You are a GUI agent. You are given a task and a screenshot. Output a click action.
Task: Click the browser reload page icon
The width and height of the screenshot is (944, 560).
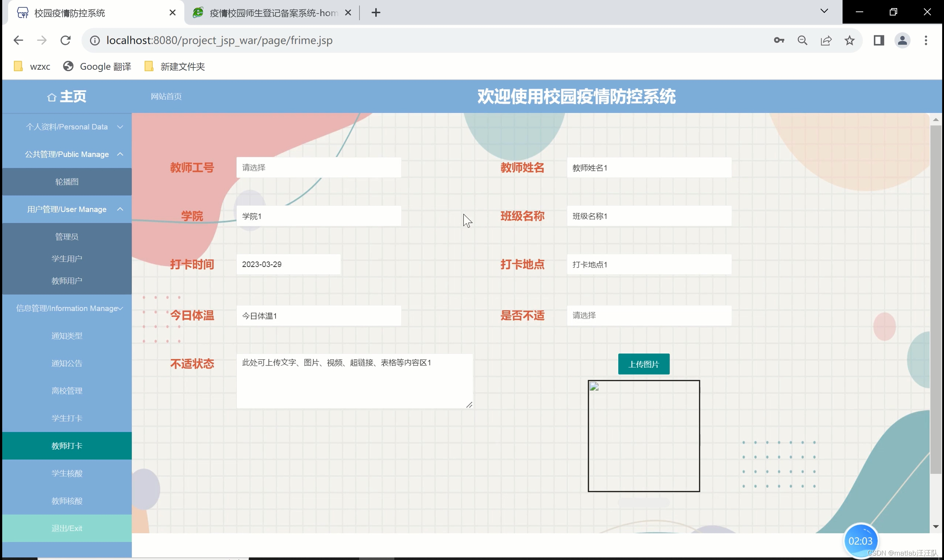[66, 41]
